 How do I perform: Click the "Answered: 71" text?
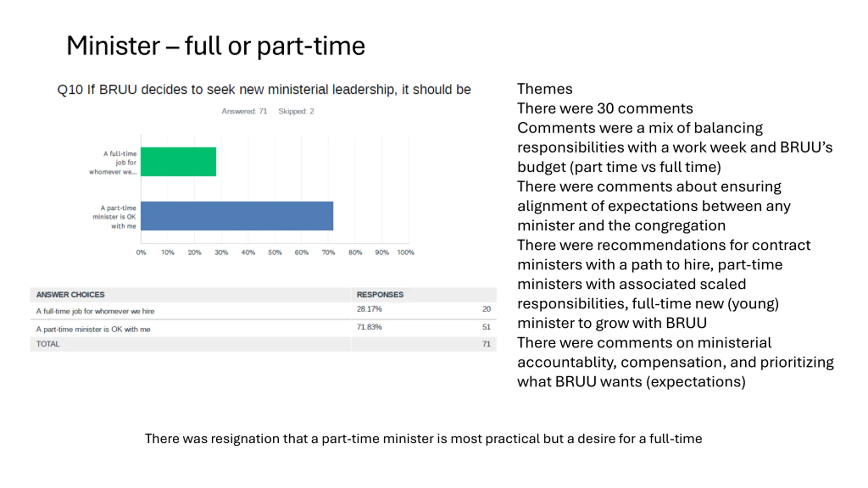click(244, 111)
